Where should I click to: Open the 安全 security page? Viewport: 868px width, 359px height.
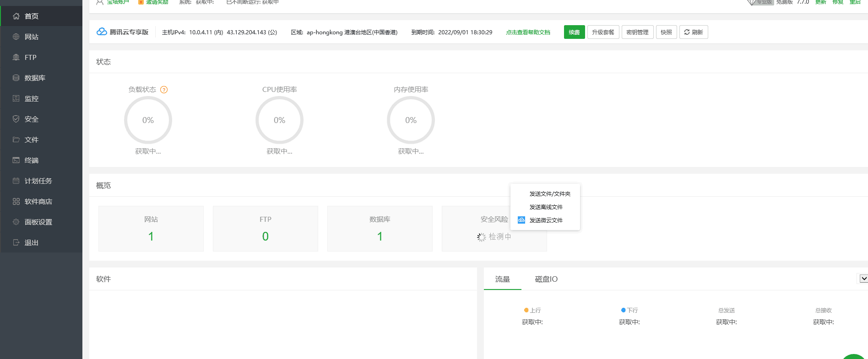(41, 119)
